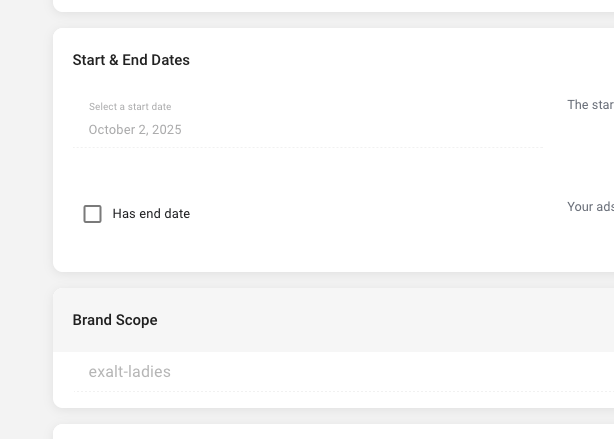The image size is (614, 439).
Task: Click blank space below Has end date
Action: [300, 250]
